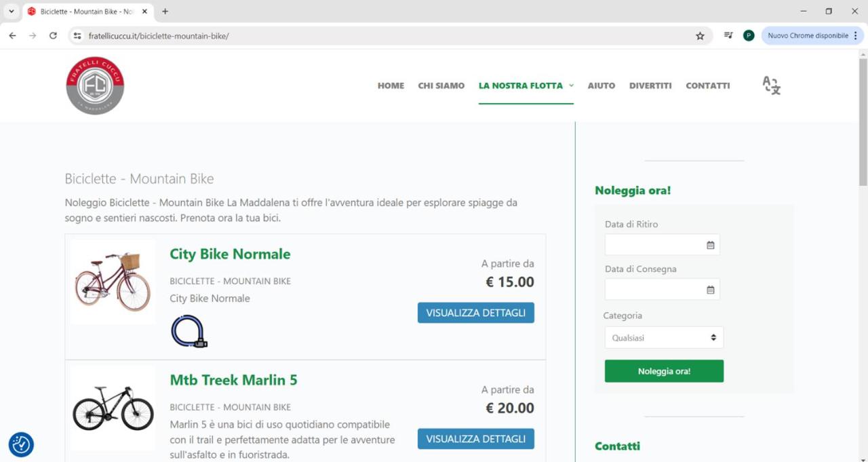Viewport: 868px width, 462px height.
Task: View site information icon in address bar
Action: tap(77, 36)
